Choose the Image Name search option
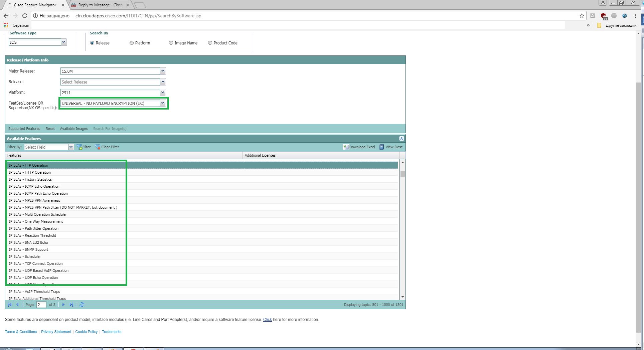This screenshot has width=644, height=350. pyautogui.click(x=171, y=43)
